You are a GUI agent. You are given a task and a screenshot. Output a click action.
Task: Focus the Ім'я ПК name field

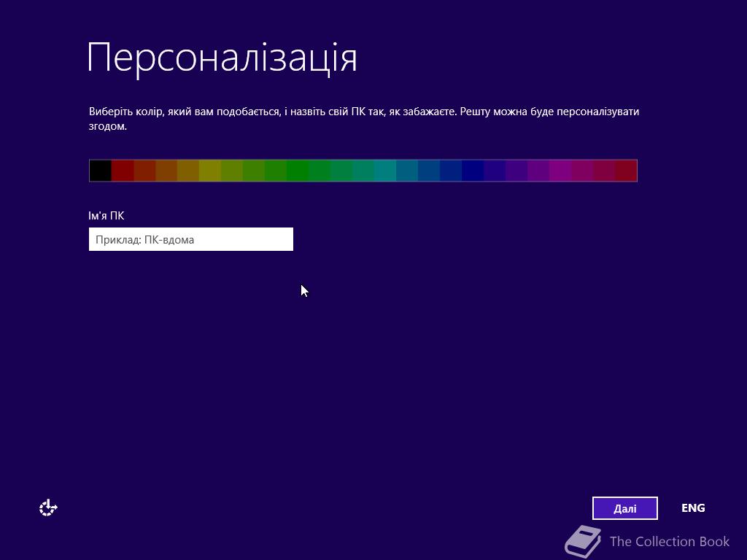pos(191,239)
